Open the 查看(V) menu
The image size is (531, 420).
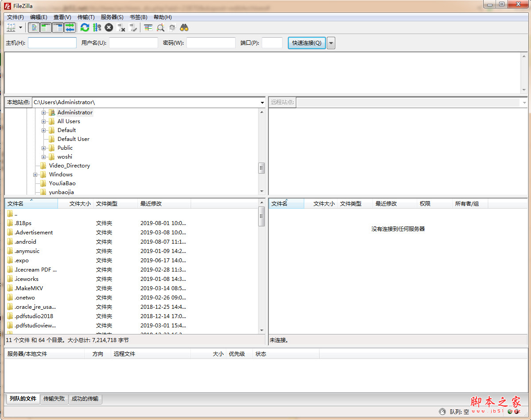(62, 17)
